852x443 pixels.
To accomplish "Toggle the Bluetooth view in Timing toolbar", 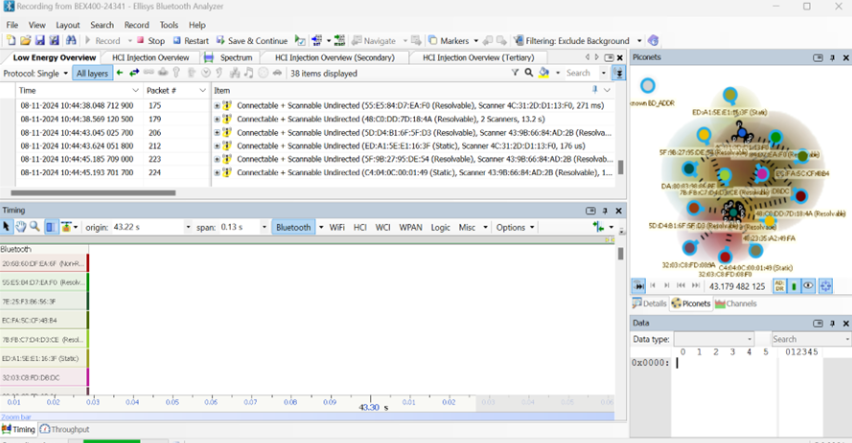I will 293,227.
